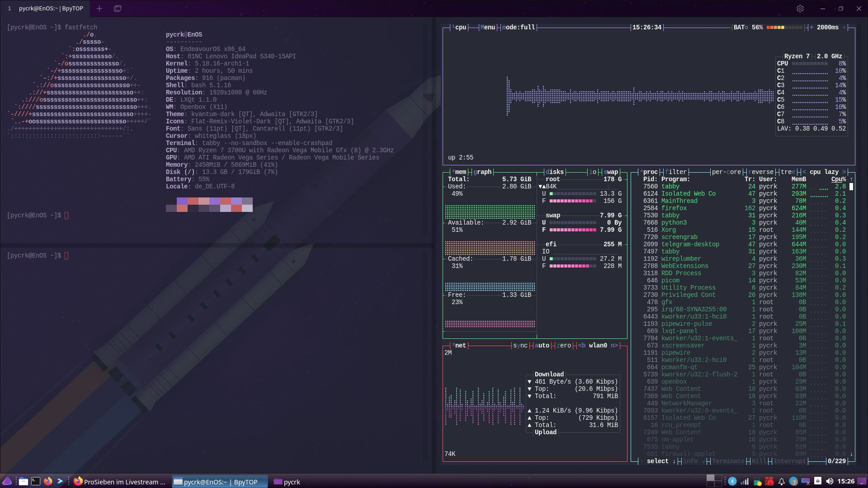Open the process filter field
868x488 pixels.
tap(676, 172)
